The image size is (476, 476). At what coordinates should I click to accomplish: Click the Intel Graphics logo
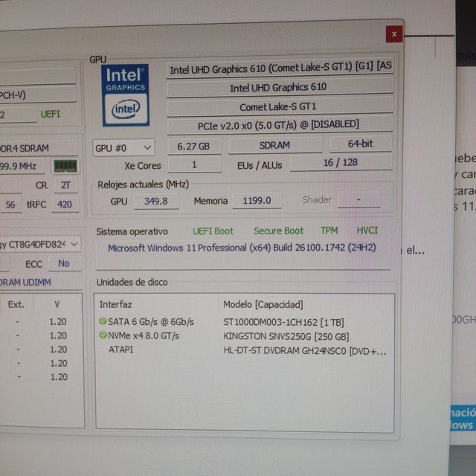tap(126, 95)
